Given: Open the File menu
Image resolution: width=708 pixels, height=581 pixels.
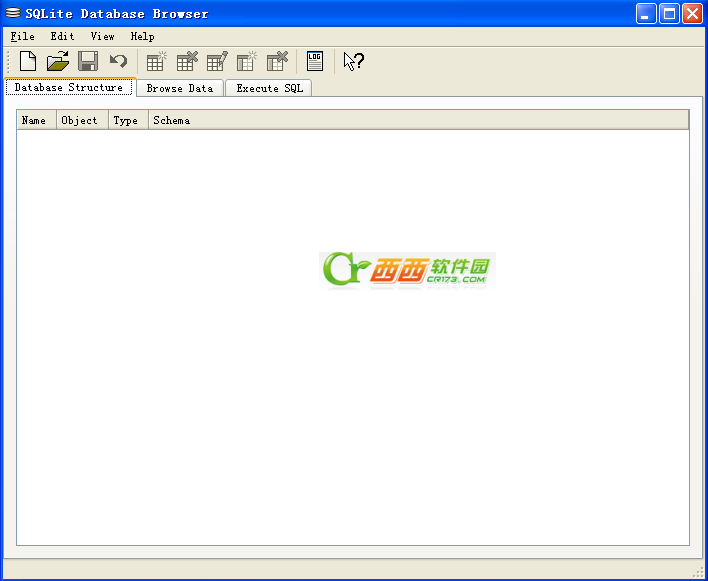Looking at the screenshot, I should tap(23, 37).
